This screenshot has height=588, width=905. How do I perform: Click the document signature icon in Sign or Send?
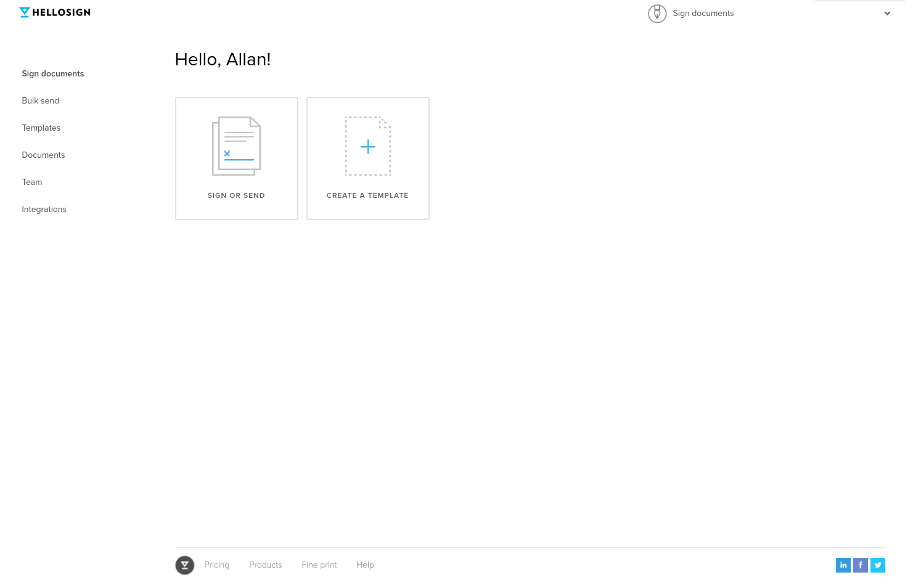(x=237, y=146)
